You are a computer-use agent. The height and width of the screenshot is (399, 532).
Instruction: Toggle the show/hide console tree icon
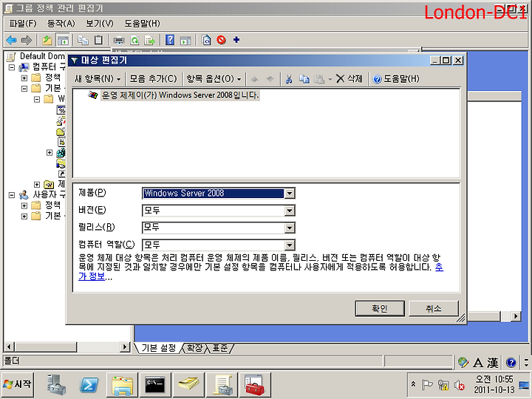63,41
